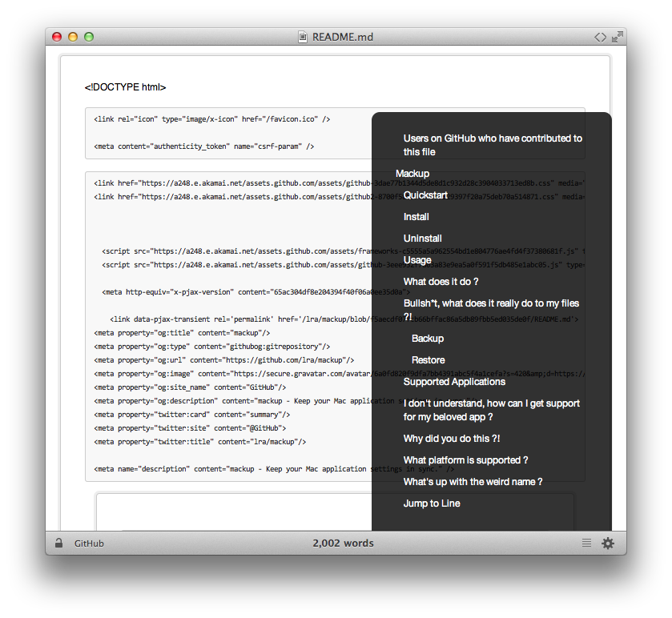Go to the Quickstart section
672x618 pixels.
coord(425,195)
